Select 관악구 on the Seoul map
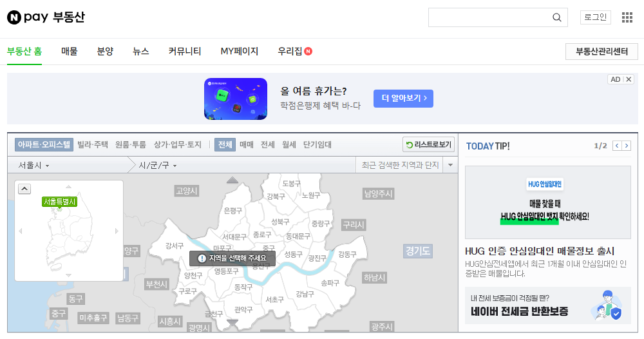Viewport: 644px width, 339px height. pyautogui.click(x=243, y=309)
